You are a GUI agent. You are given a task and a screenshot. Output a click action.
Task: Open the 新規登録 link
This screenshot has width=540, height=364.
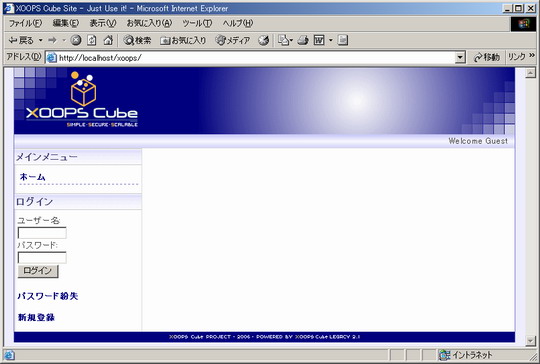pos(36,317)
